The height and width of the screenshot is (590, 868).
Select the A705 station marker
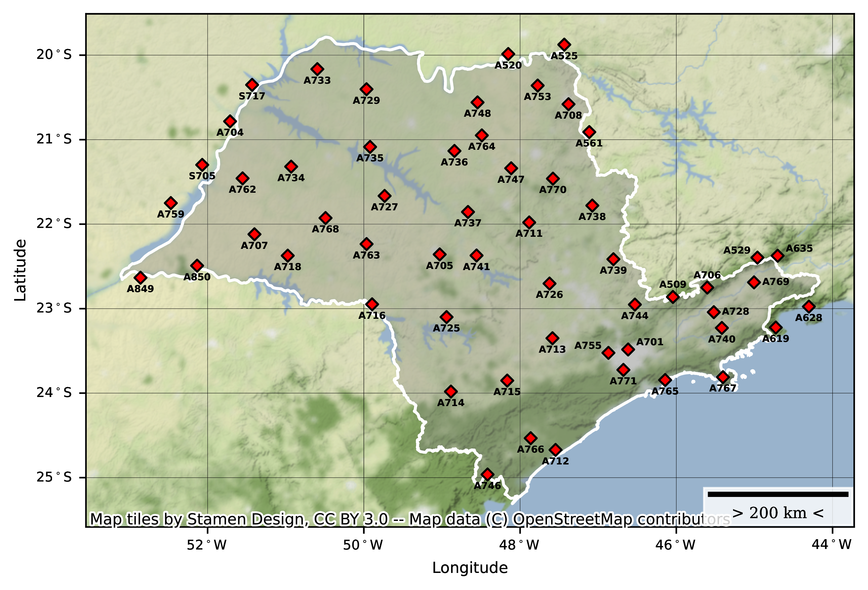point(440,255)
